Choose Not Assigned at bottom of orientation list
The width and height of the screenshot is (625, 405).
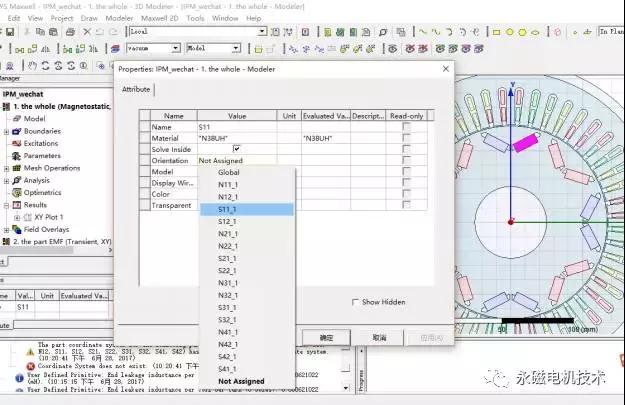point(247,381)
